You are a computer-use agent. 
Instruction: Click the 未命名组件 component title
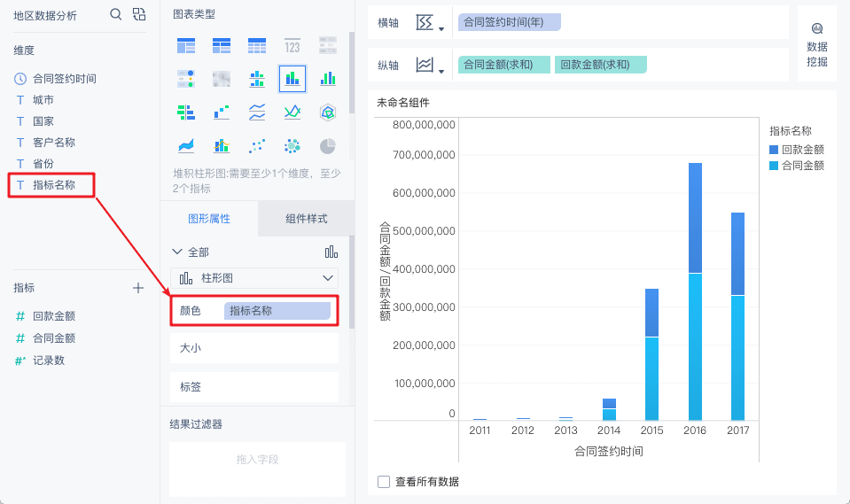[x=403, y=103]
